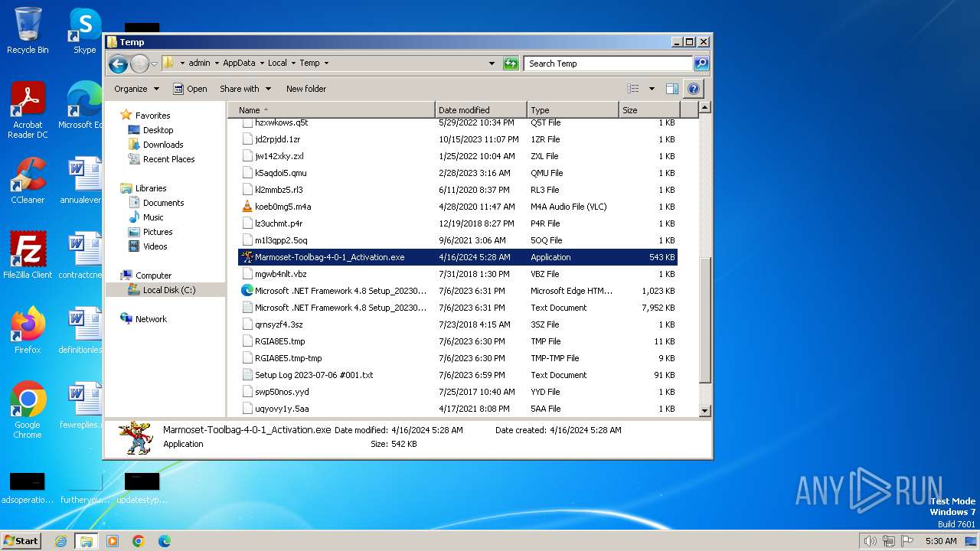Select Pictures library
Viewport: 980px width, 551px height.
click(x=158, y=232)
